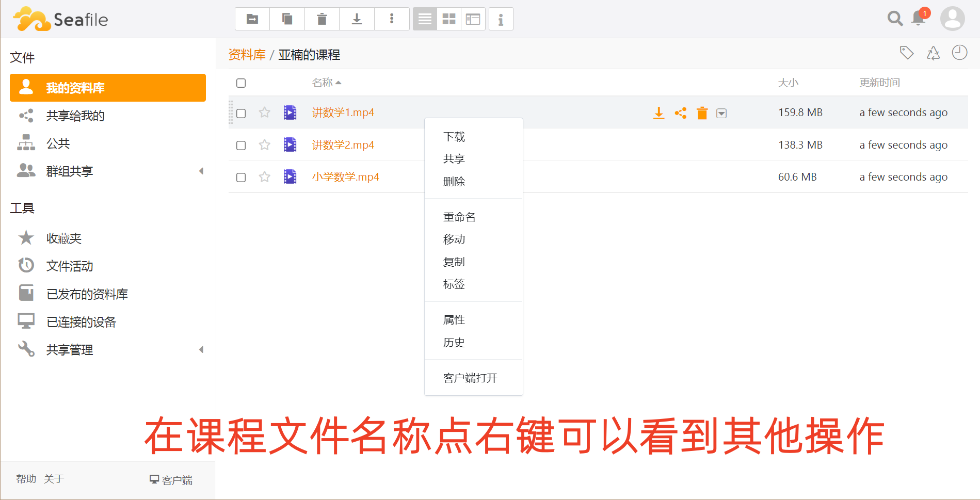The image size is (980, 500).
Task: Tick the checkbox beside 小学数学.mp4
Action: pyautogui.click(x=241, y=178)
